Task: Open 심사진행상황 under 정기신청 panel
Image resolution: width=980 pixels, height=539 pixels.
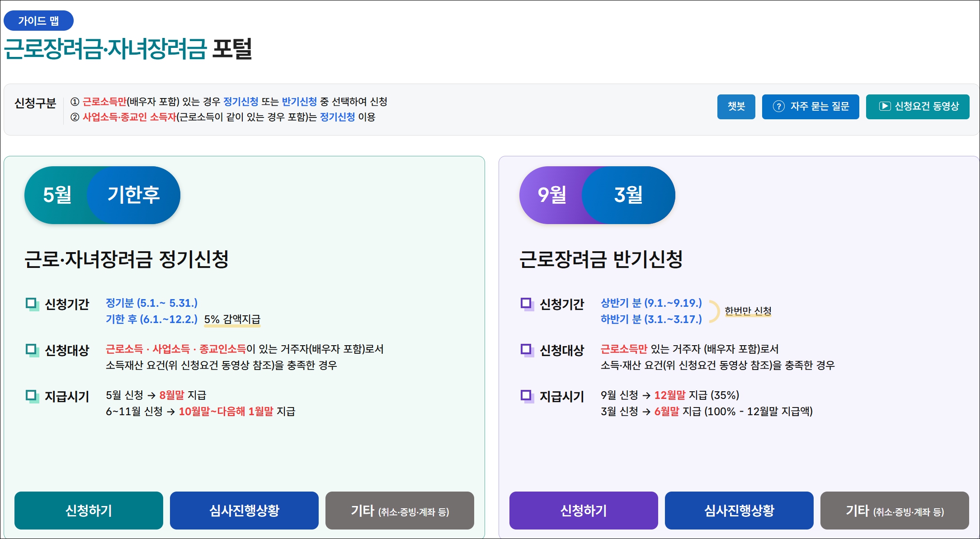Action: coord(244,511)
